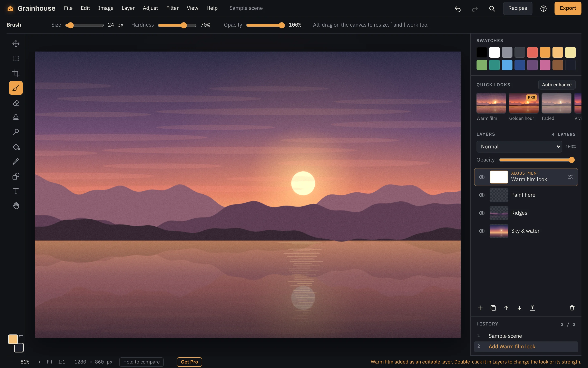This screenshot has width=588, height=368.
Task: Click the Export button
Action: coord(568,8)
